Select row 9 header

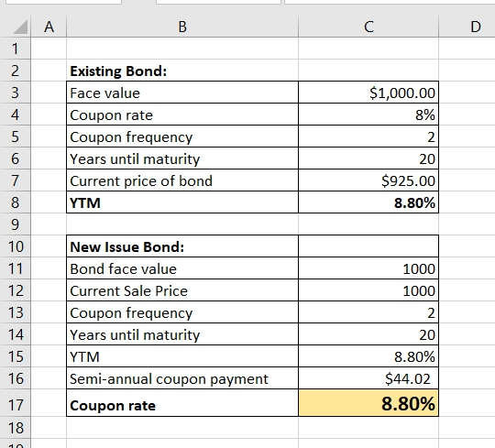tap(16, 224)
